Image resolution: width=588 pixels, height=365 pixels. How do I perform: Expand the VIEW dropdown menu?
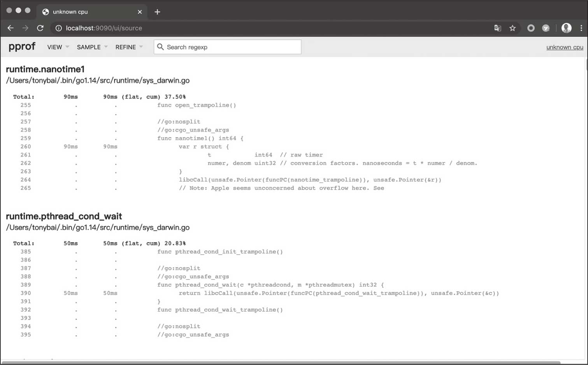(x=58, y=47)
